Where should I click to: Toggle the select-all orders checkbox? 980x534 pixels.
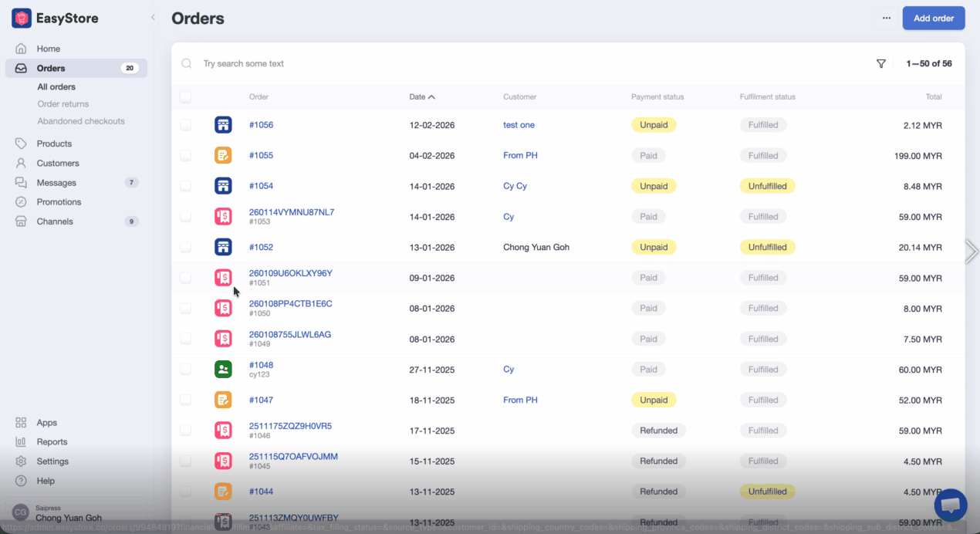185,97
